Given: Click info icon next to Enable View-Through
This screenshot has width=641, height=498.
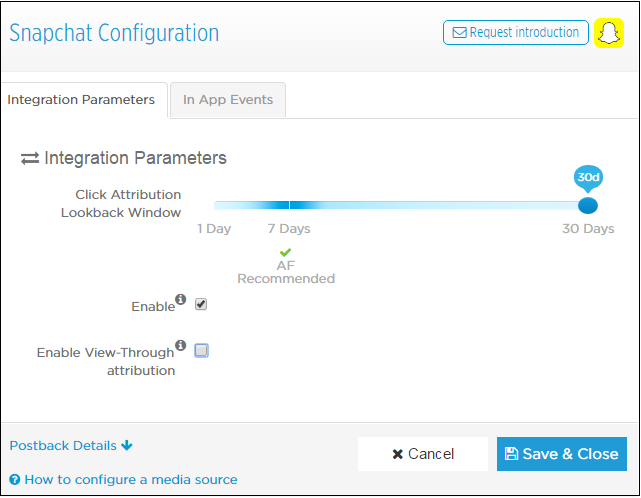Looking at the screenshot, I should [181, 345].
